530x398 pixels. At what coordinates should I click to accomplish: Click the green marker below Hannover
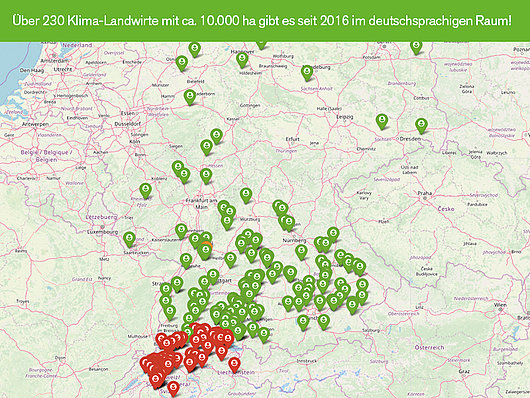(x=242, y=61)
